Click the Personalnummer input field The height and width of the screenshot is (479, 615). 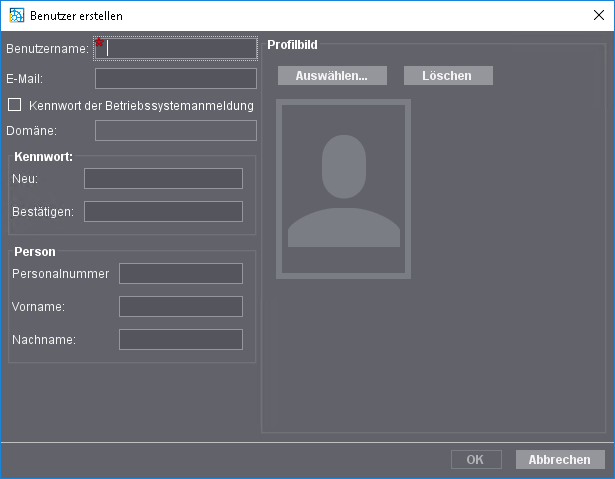180,274
